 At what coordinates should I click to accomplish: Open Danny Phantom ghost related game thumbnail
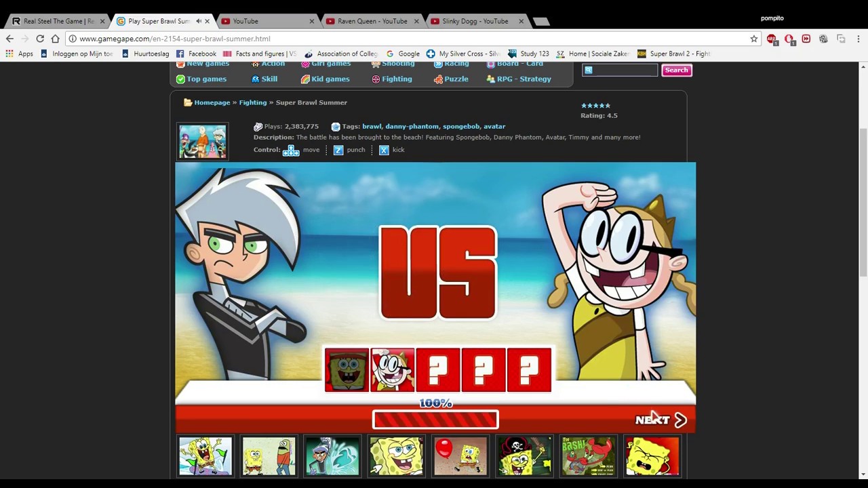coord(332,456)
